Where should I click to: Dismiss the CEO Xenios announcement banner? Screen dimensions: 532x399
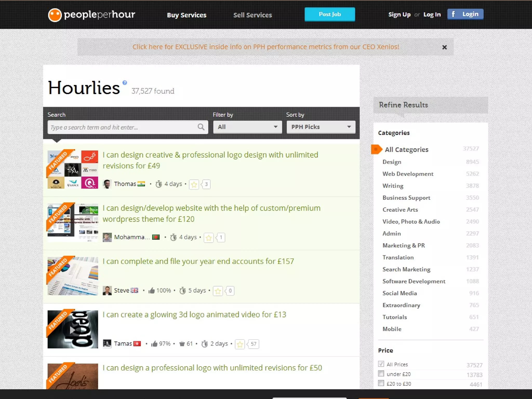444,47
